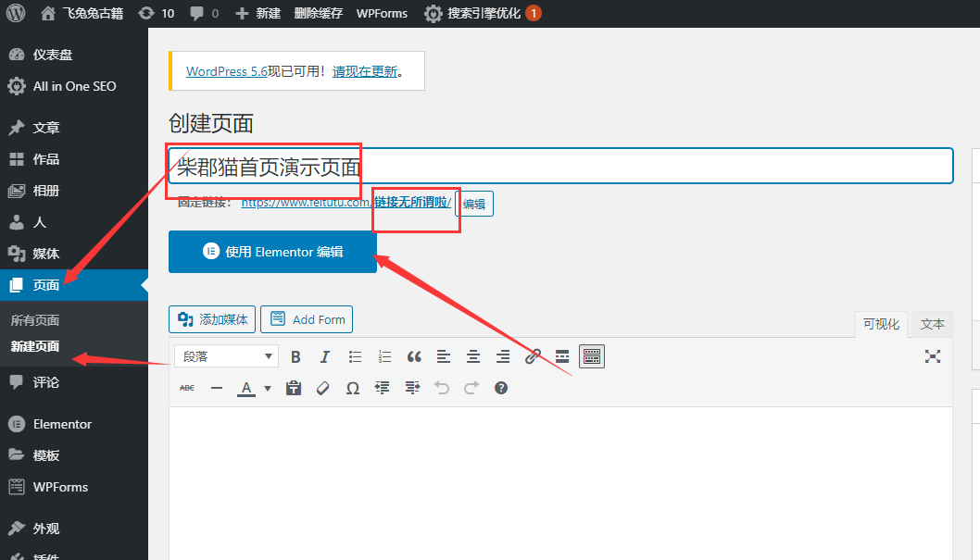Apply the text color A button
This screenshot has height=560, width=980.
[246, 389]
